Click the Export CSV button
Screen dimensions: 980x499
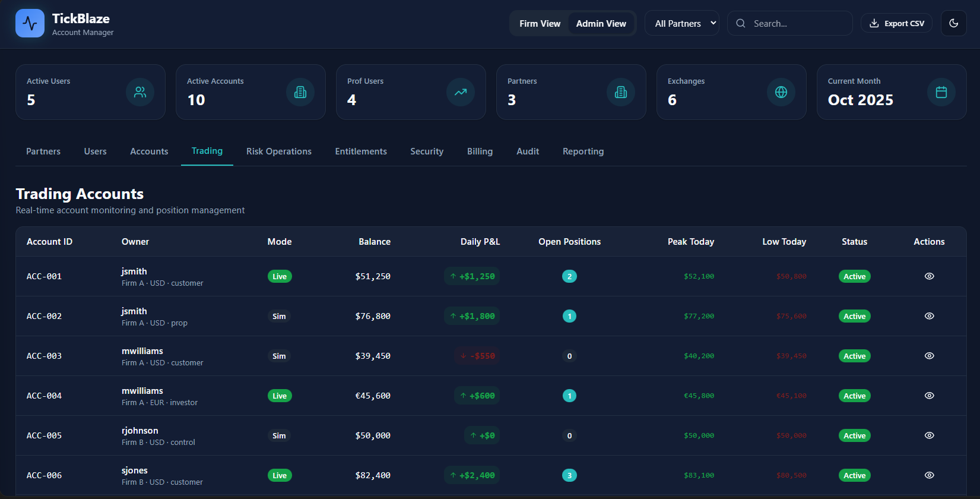click(x=896, y=23)
